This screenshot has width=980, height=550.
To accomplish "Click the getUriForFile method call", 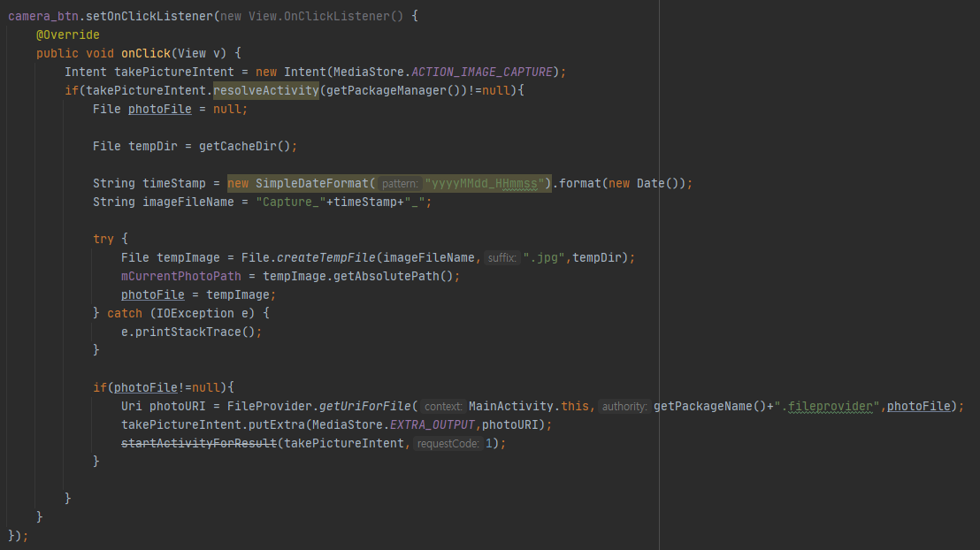I will [365, 406].
